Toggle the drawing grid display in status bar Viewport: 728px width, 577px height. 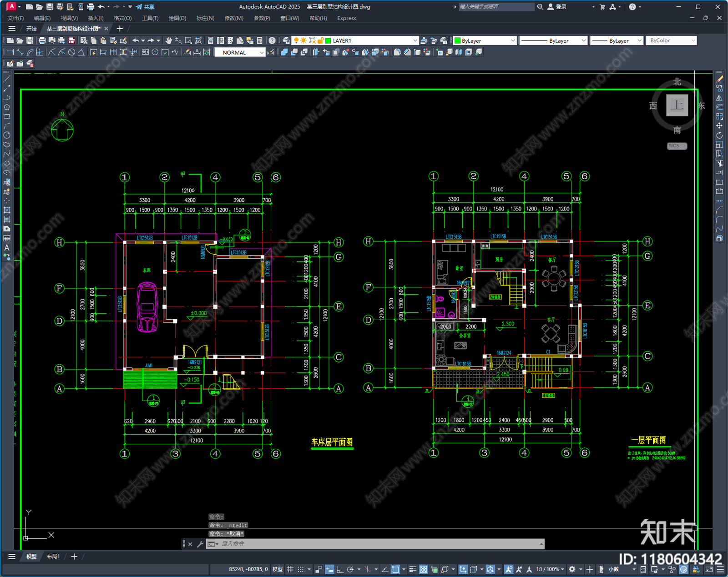[290, 569]
